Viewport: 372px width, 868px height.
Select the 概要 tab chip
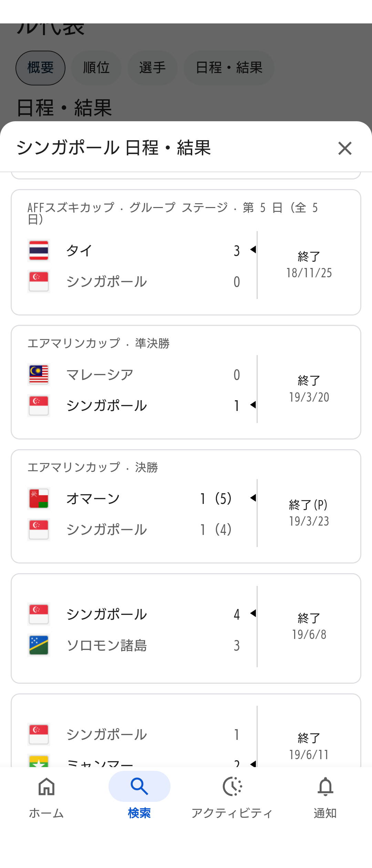click(x=40, y=68)
